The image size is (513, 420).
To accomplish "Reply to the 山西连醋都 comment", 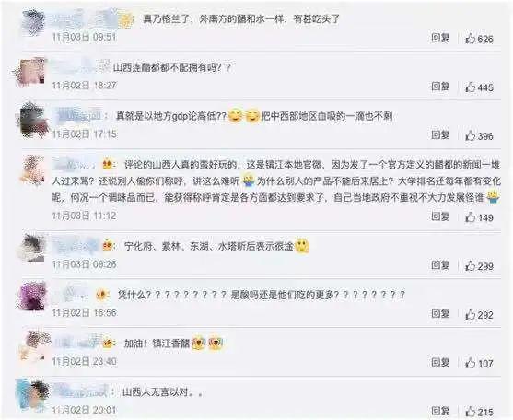I will [440, 87].
